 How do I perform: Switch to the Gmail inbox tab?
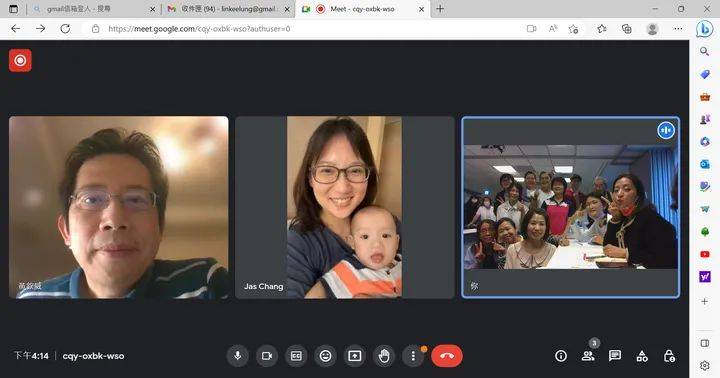[228, 9]
